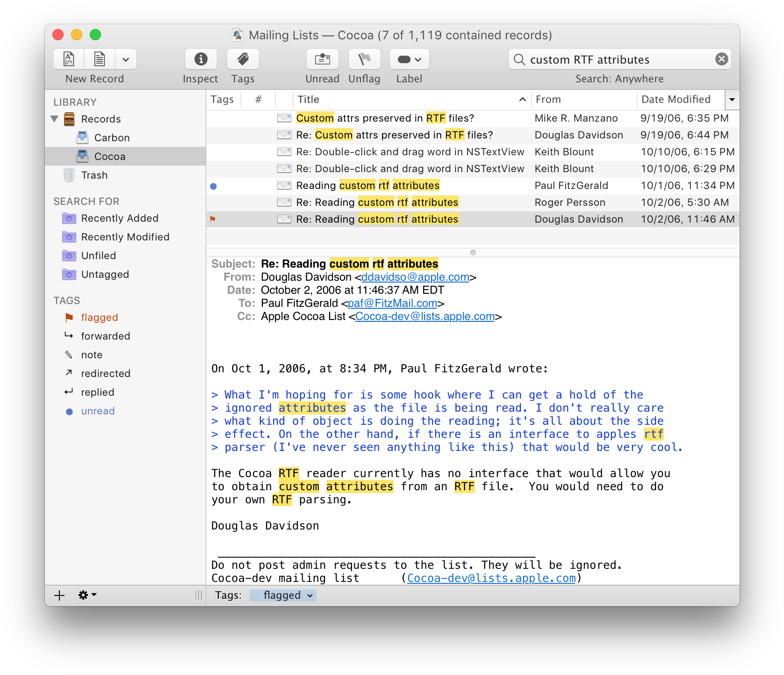Open the Label dropdown menu

(x=409, y=59)
